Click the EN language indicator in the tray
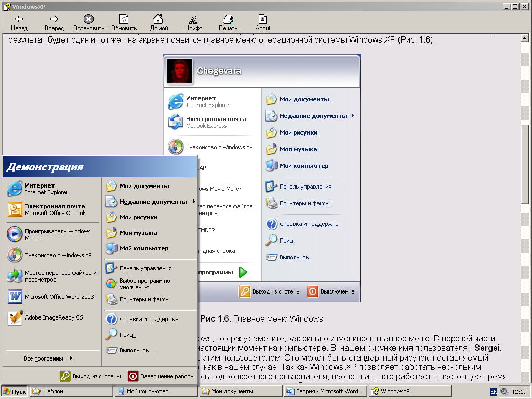Image resolution: width=532 pixels, height=399 pixels. [494, 392]
